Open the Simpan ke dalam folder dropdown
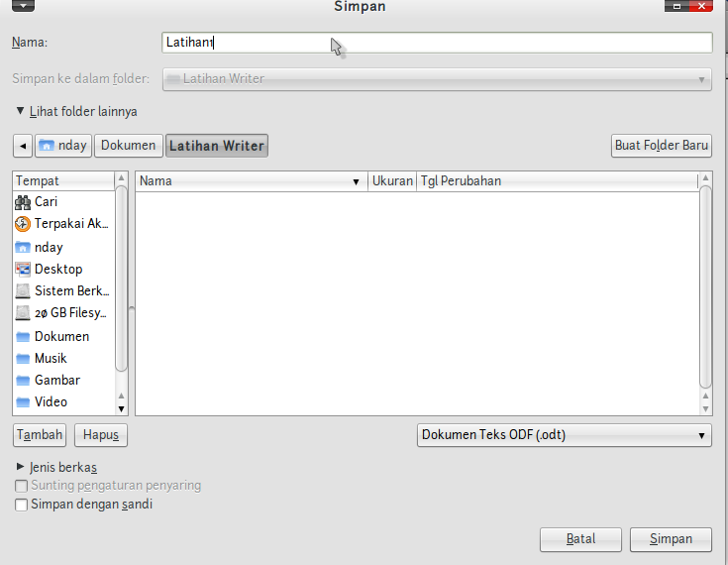Viewport: 728px width, 565px height. [437, 79]
